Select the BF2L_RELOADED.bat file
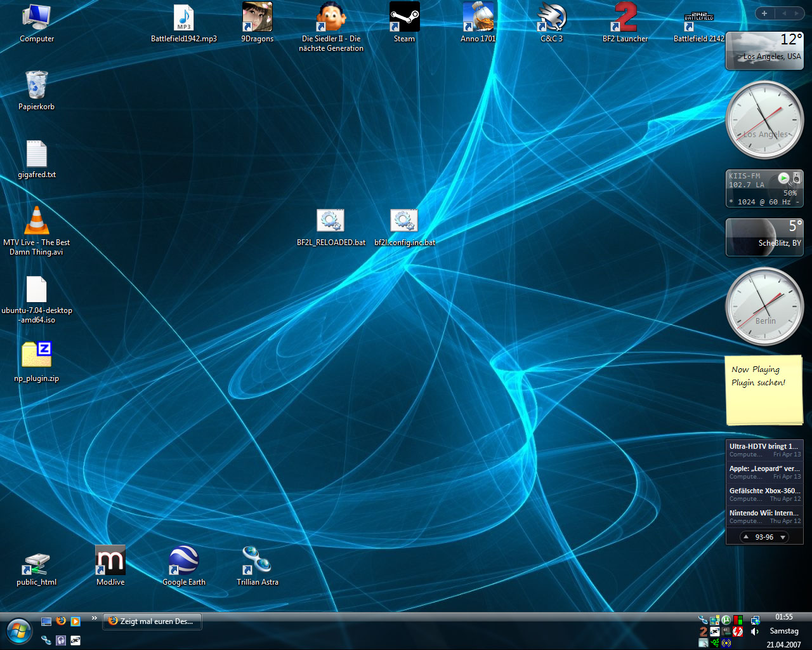812x650 pixels. point(331,227)
